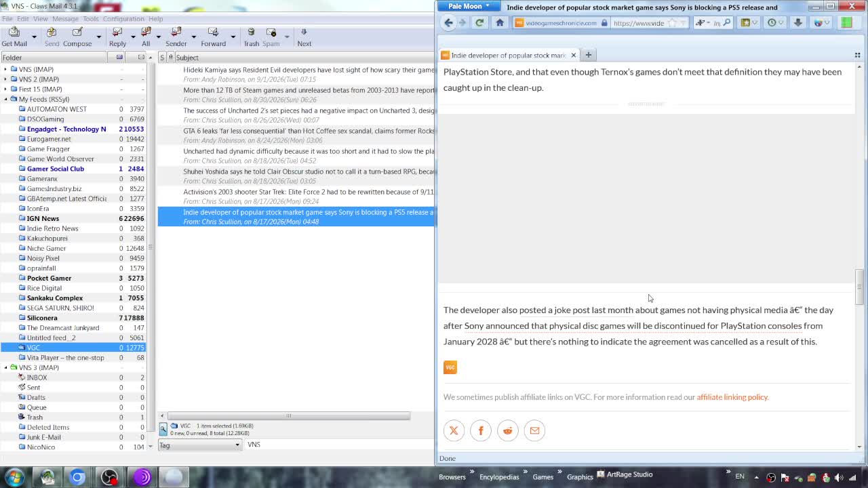Follow the 'posted a joke post last month' link
This screenshot has height=488, width=868.
point(576,310)
